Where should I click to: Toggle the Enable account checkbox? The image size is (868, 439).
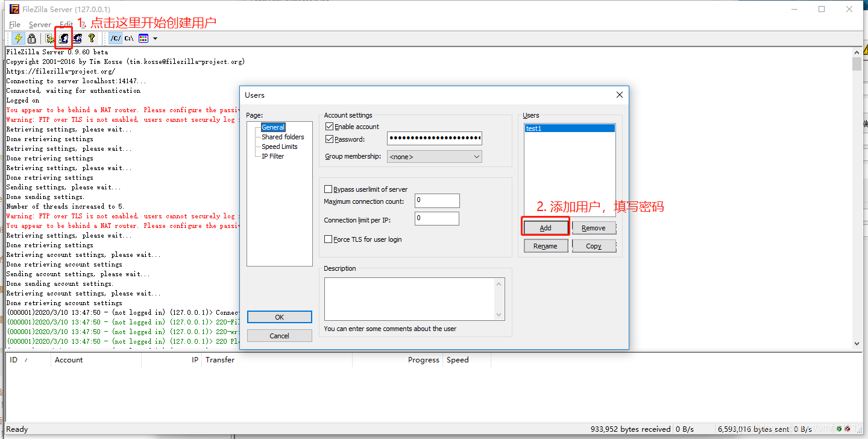(329, 127)
